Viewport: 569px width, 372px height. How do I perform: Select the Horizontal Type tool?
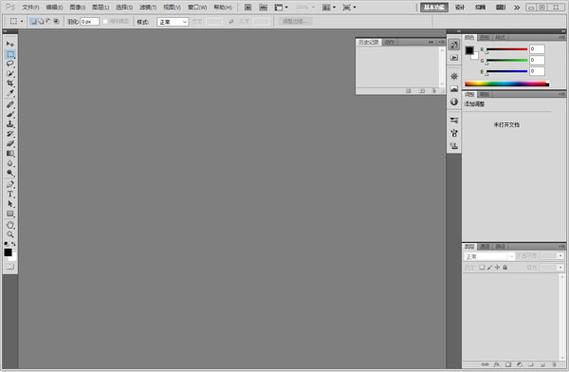(x=10, y=194)
